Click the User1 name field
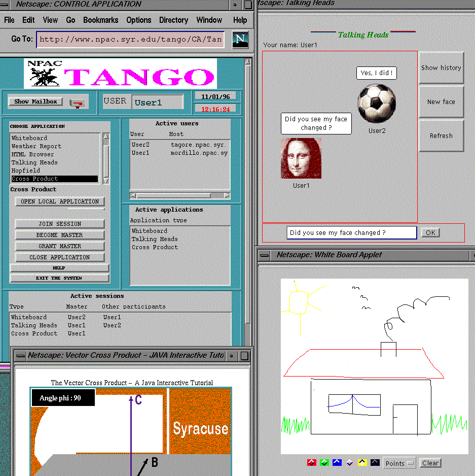This screenshot has width=475, height=476. click(x=158, y=101)
